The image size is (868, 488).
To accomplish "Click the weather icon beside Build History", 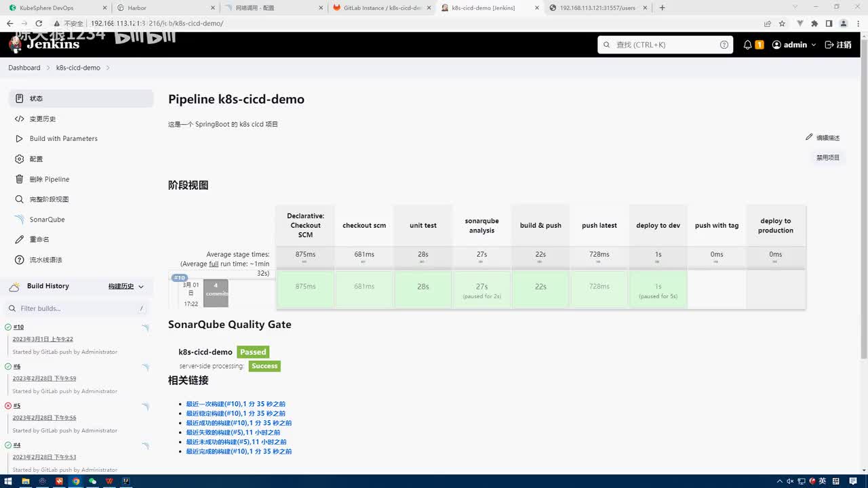I will tap(14, 287).
